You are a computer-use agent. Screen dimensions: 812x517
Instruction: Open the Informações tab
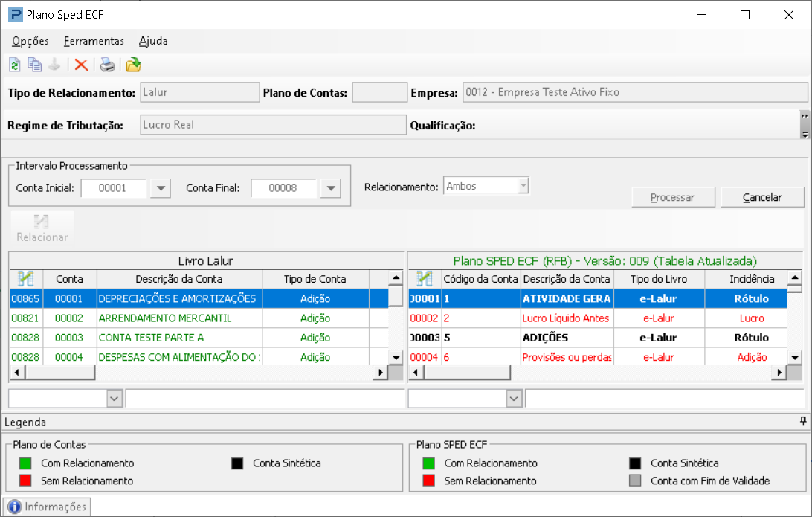[x=47, y=507]
